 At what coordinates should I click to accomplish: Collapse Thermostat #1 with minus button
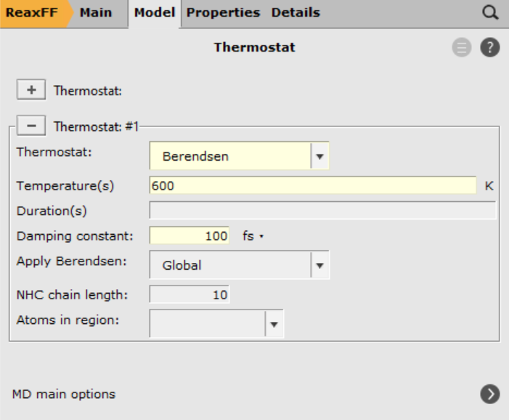[x=31, y=126]
